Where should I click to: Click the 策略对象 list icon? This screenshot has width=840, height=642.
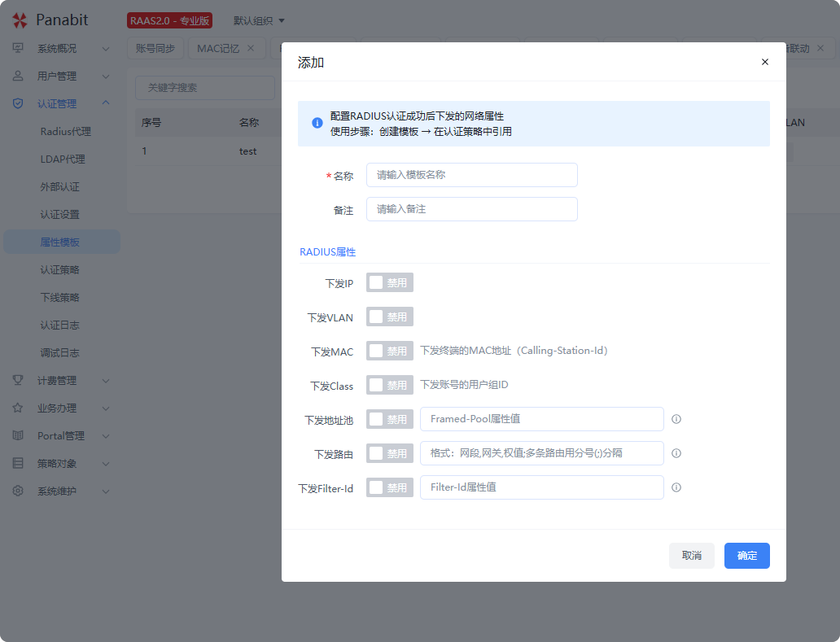click(x=18, y=463)
